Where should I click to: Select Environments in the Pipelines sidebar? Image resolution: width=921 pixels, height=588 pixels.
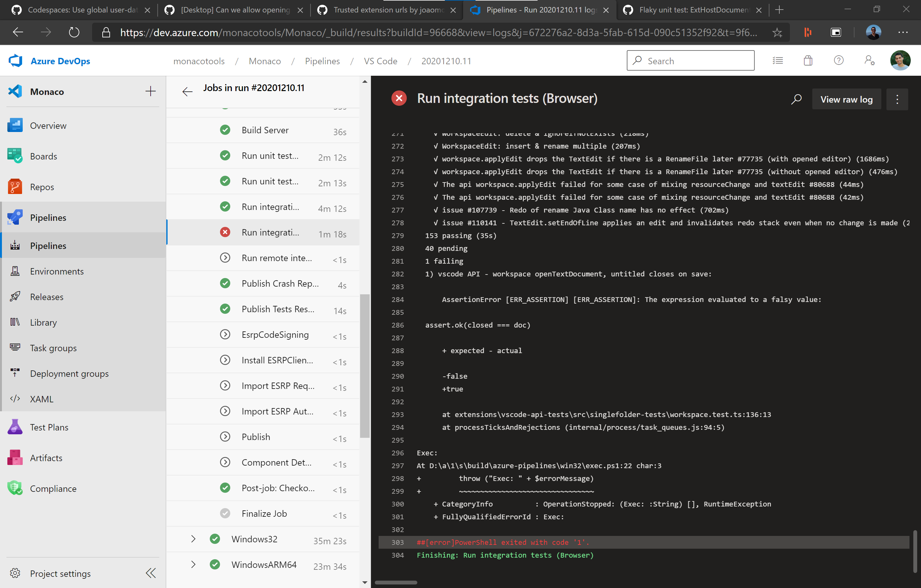click(x=57, y=271)
